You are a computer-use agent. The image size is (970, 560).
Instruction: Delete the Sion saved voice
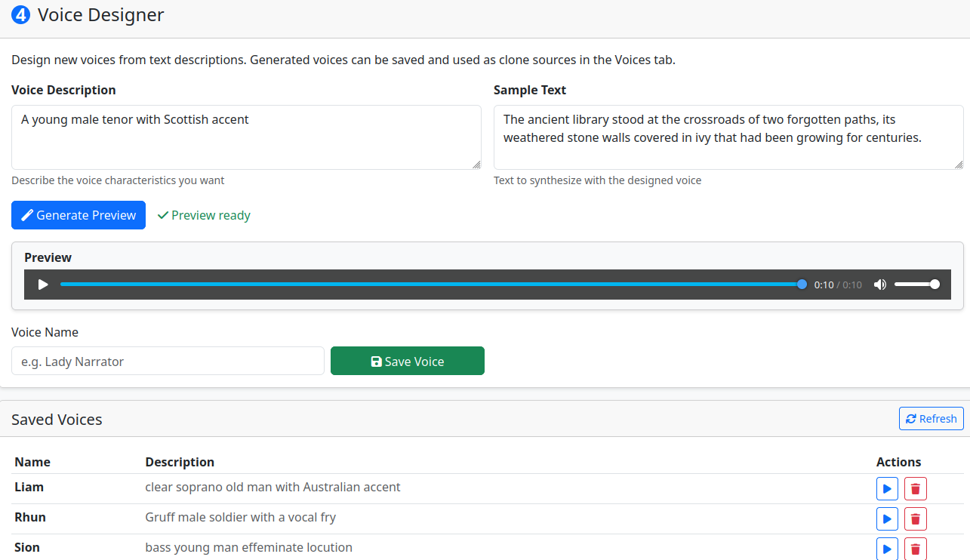pos(916,549)
